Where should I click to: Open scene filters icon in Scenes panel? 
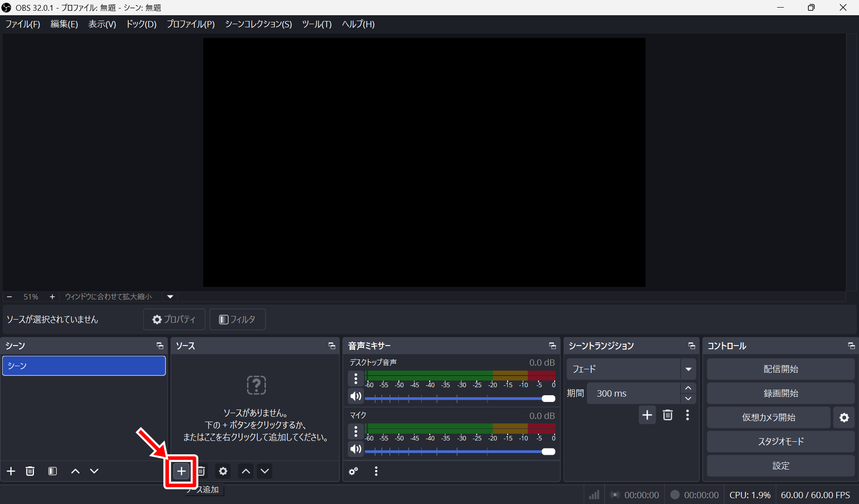[52, 471]
